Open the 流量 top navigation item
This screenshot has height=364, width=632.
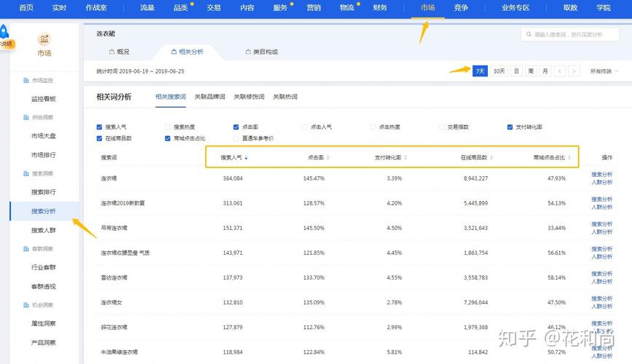click(x=147, y=8)
